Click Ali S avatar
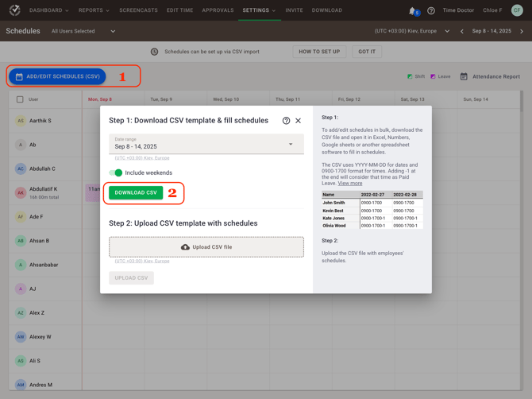532x399 pixels. point(21,361)
